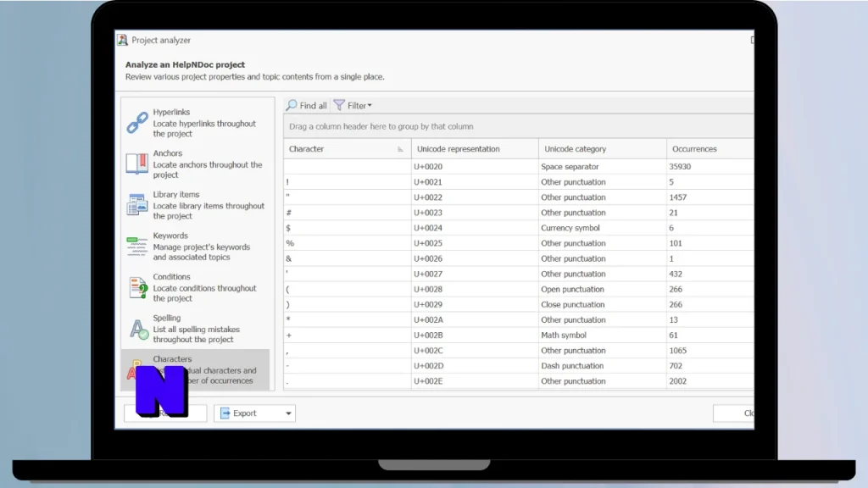Select the U+002C cell
868x488 pixels.
coord(475,350)
